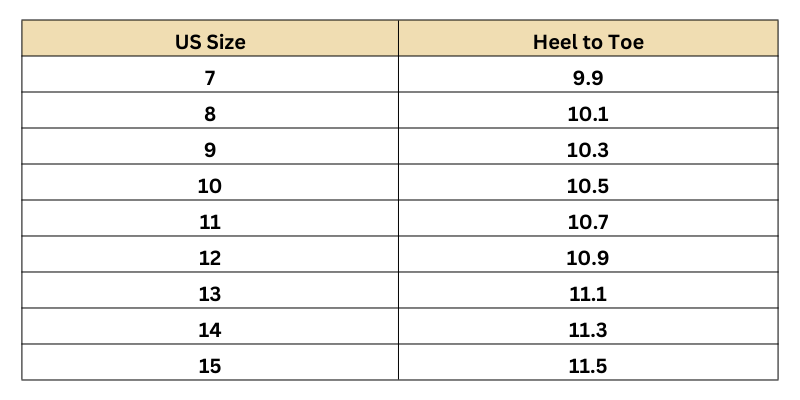Click the Heel to Toe column header
This screenshot has width=800, height=400.
(588, 42)
